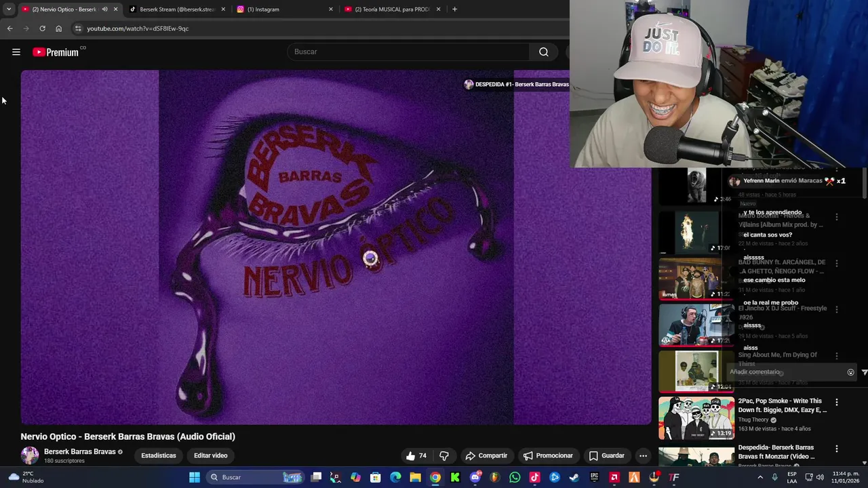Image resolution: width=868 pixels, height=488 pixels.
Task: Click Guardar save button
Action: click(606, 455)
